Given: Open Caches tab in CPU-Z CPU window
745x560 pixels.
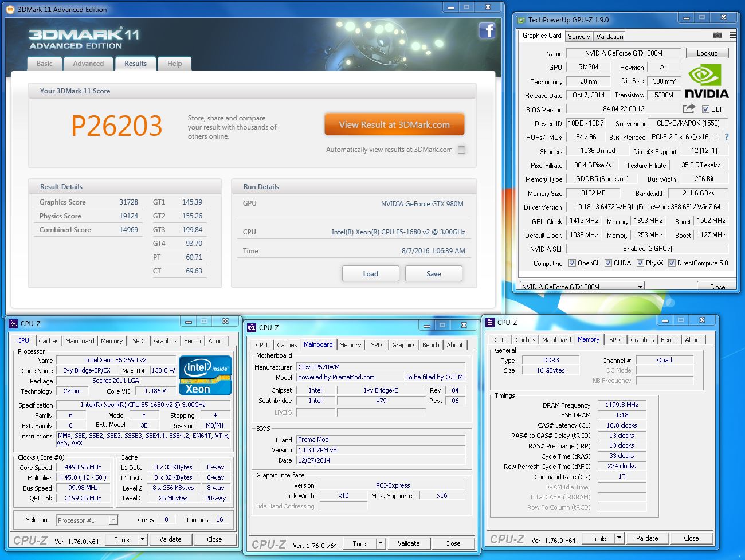Looking at the screenshot, I should pos(49,341).
